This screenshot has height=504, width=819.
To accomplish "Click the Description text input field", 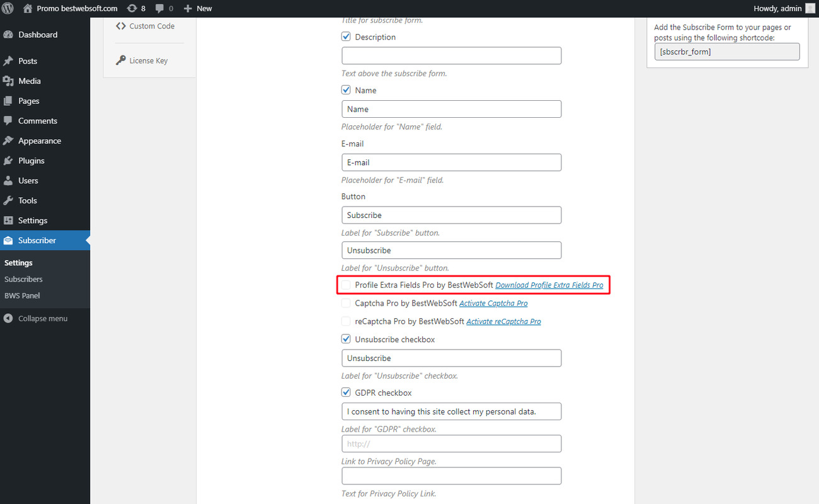I will 451,55.
